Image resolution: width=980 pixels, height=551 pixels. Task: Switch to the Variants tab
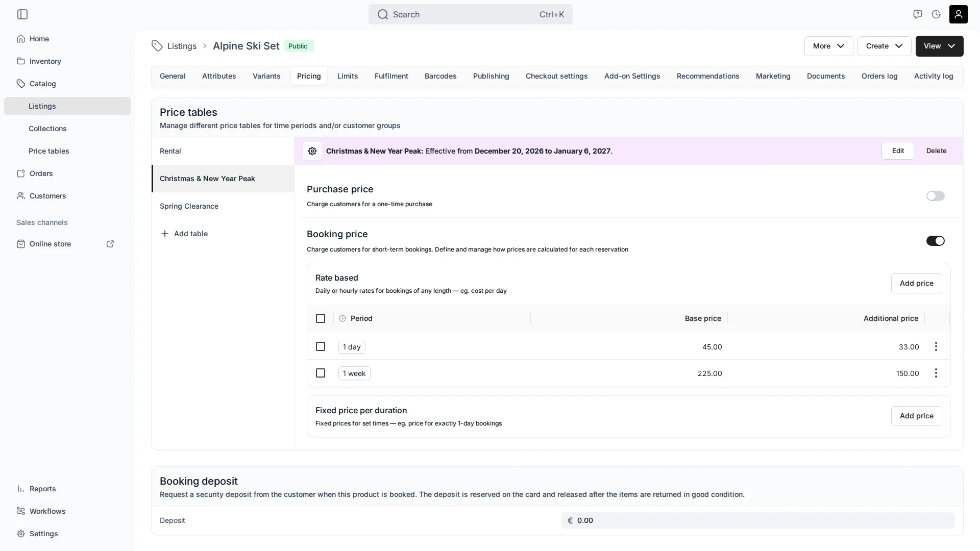(266, 76)
